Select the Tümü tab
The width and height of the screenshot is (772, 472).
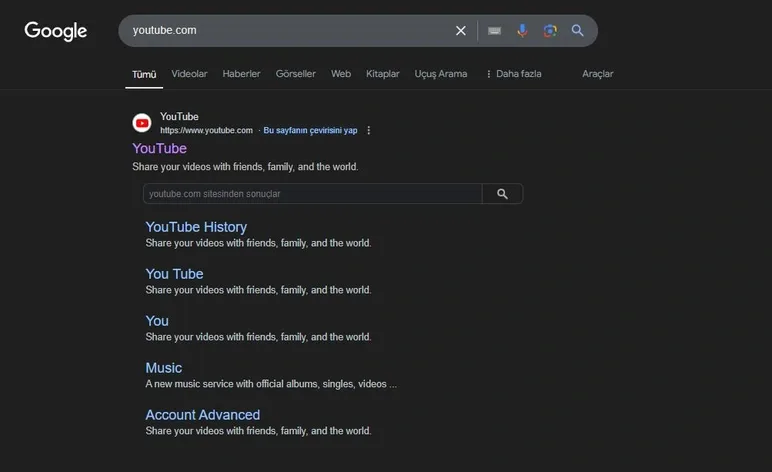[x=144, y=74]
